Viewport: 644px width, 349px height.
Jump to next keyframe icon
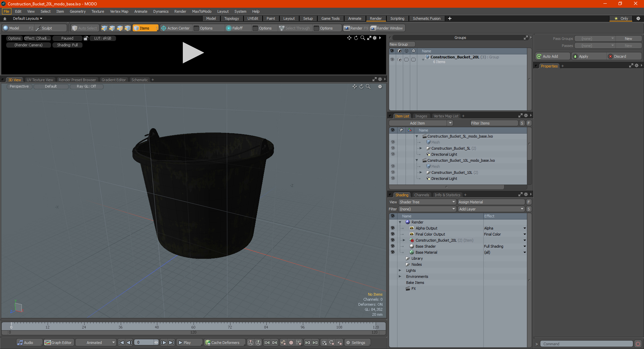tap(307, 343)
